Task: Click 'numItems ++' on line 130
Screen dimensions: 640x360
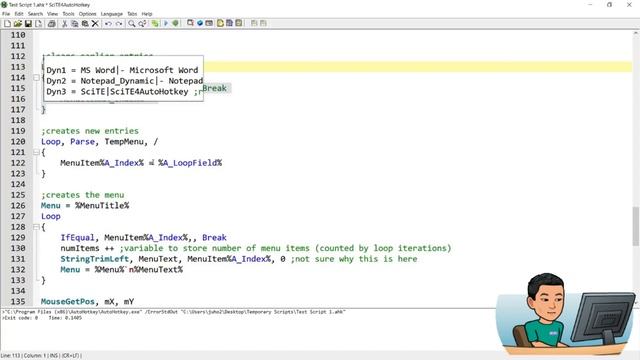Action: click(87, 248)
